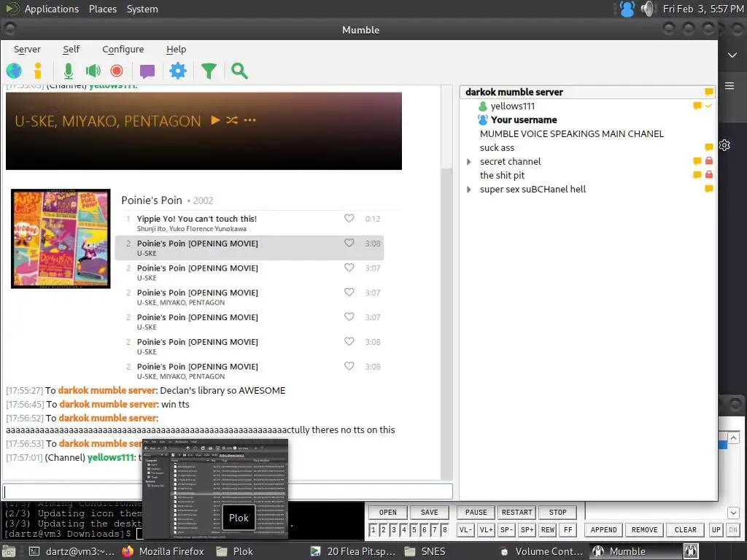Click the SP+ speed up button
Viewport: 747px width, 560px height.
click(527, 529)
